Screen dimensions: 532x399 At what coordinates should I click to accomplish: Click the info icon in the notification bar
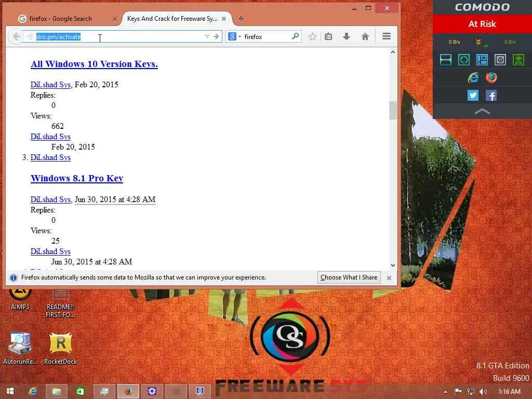13,277
